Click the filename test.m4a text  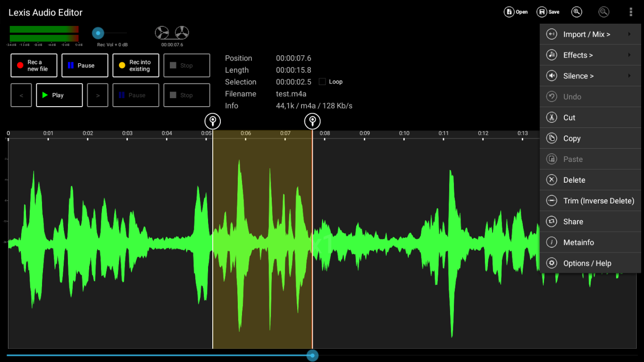[x=291, y=94]
